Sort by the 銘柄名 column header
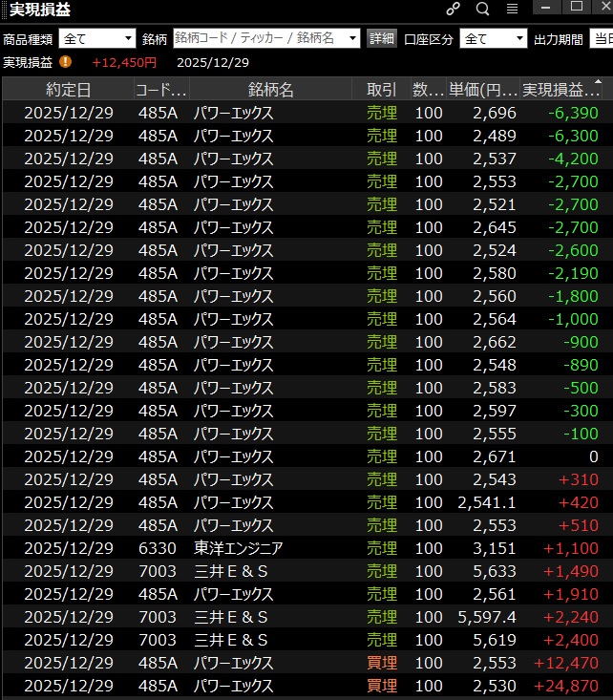613x700 pixels. pyautogui.click(x=271, y=90)
